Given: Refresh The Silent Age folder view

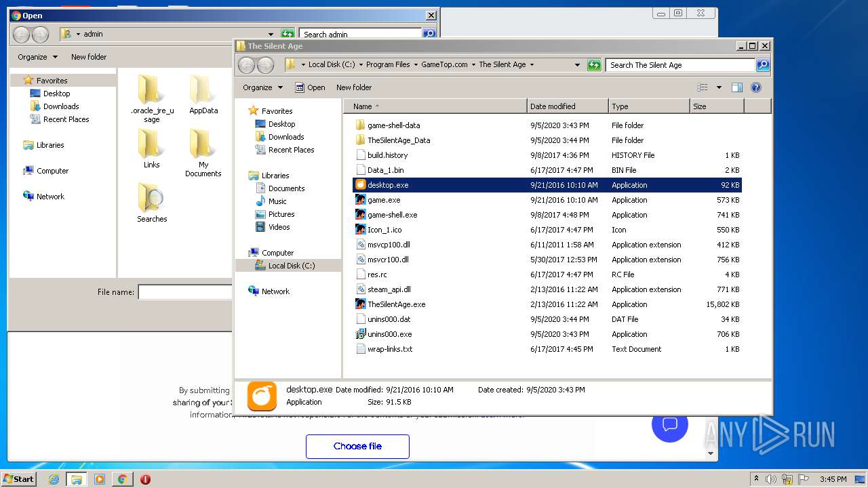Looking at the screenshot, I should [594, 65].
